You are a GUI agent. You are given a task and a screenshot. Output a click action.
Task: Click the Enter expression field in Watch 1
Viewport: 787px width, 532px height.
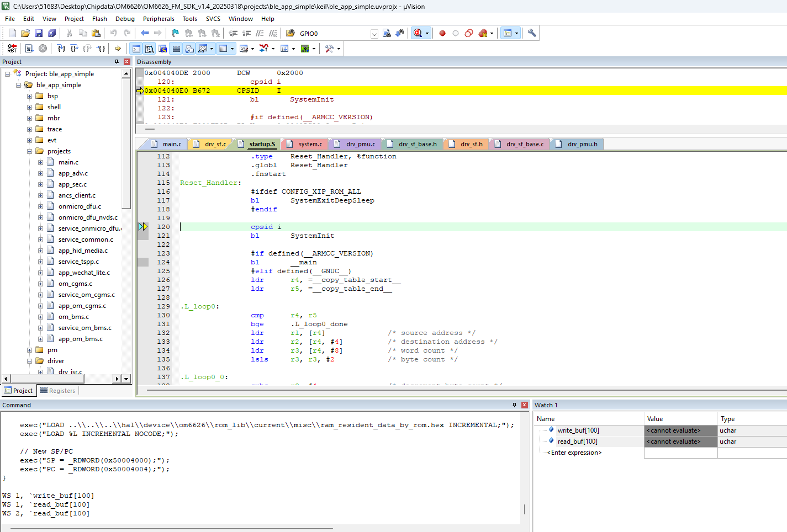[574, 453]
